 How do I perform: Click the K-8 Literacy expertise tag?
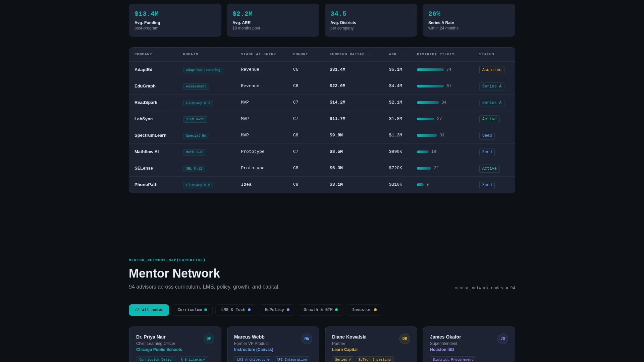193,359
